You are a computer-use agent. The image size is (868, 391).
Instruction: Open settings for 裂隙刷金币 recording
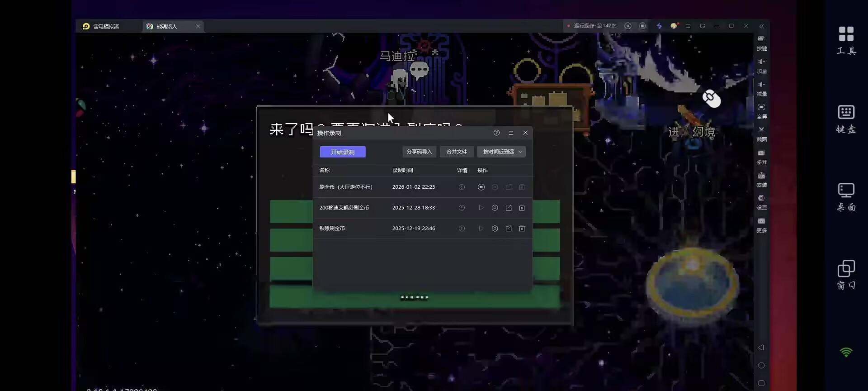point(495,229)
